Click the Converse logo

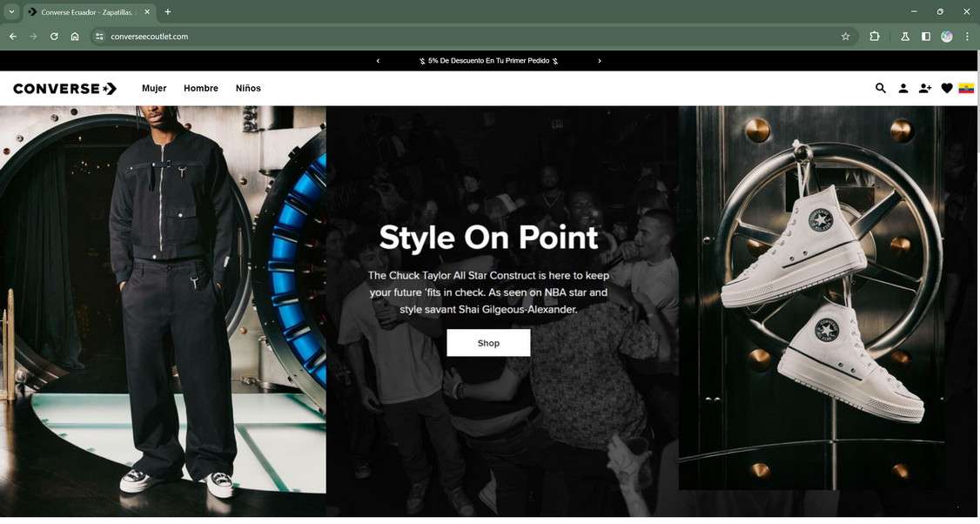click(x=65, y=88)
